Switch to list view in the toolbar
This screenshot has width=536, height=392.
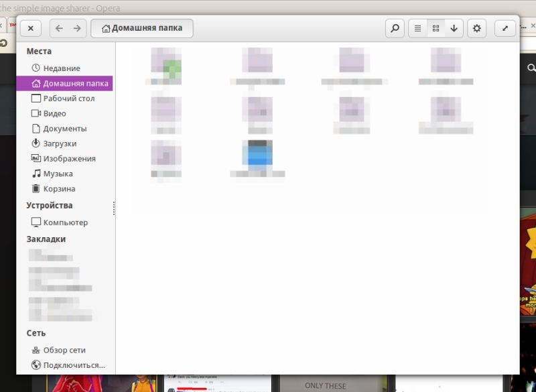417,28
